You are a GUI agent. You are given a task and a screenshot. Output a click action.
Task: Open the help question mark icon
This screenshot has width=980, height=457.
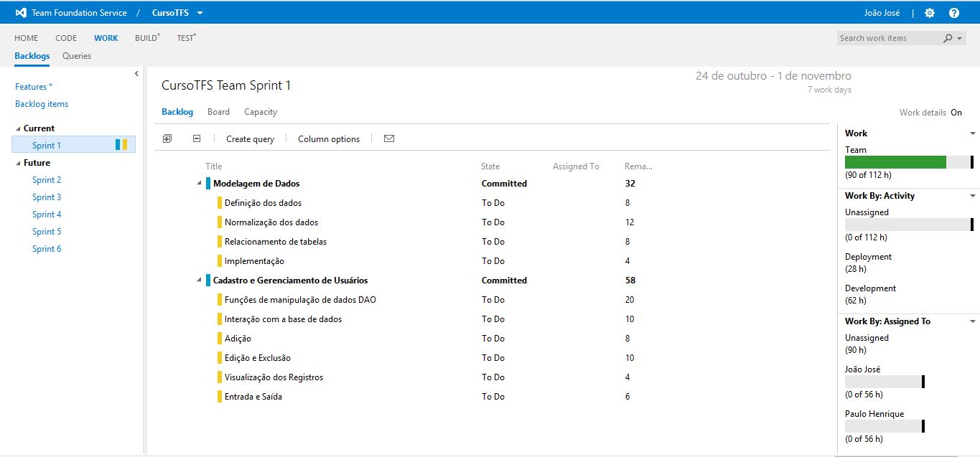click(x=954, y=13)
